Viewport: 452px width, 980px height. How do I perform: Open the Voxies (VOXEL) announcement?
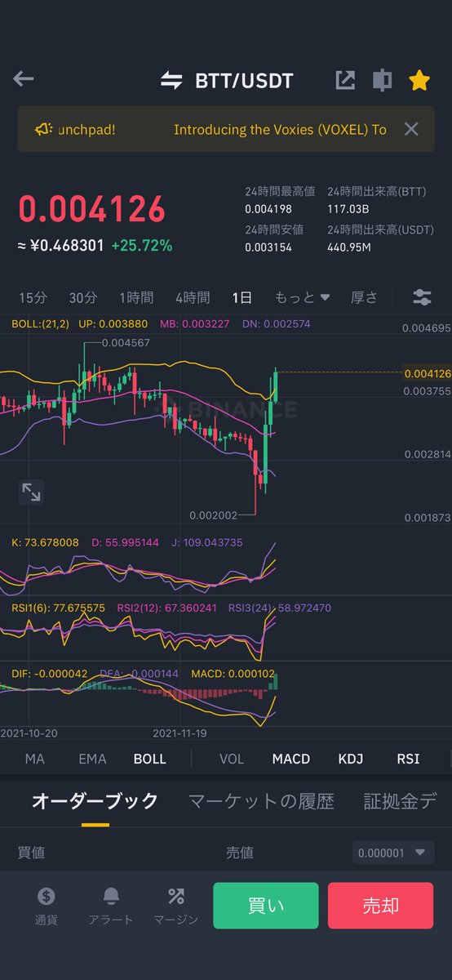click(x=280, y=129)
